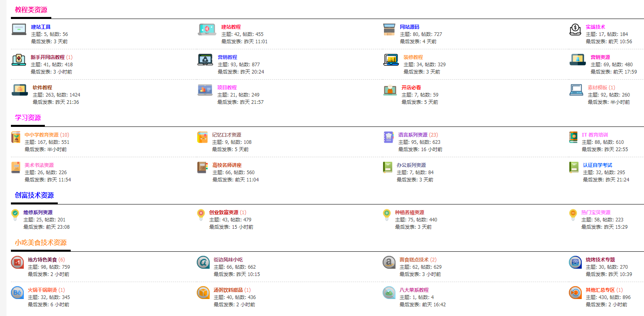Screen dimensions: 644x316
Task: Click the 素材模板 laptop icon
Action: coord(576,90)
